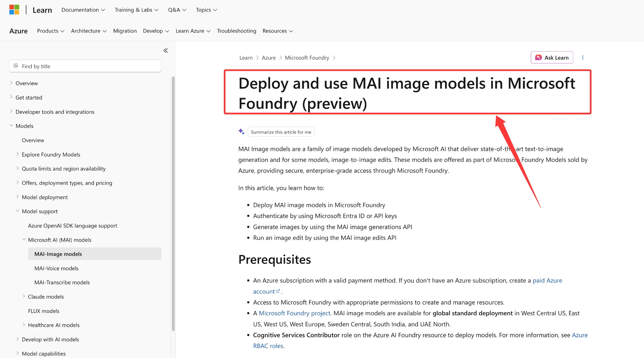This screenshot has height=358, width=644.
Task: Go to the Migration page
Action: [125, 31]
